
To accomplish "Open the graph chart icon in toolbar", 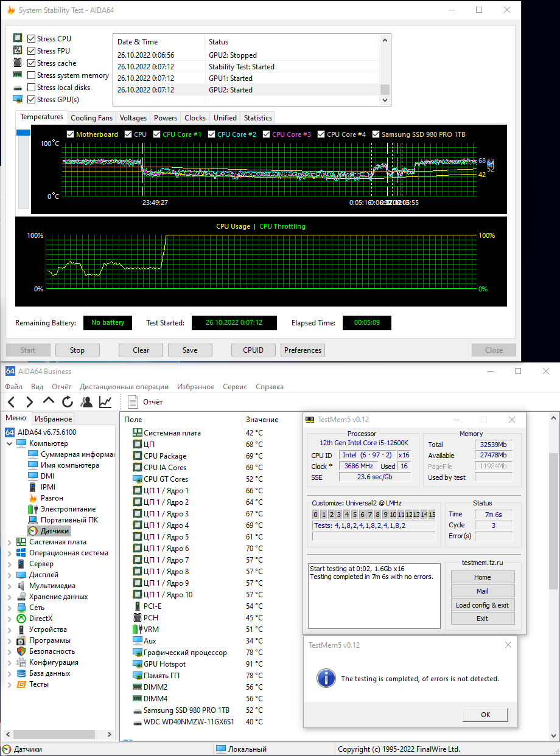I will pyautogui.click(x=105, y=401).
